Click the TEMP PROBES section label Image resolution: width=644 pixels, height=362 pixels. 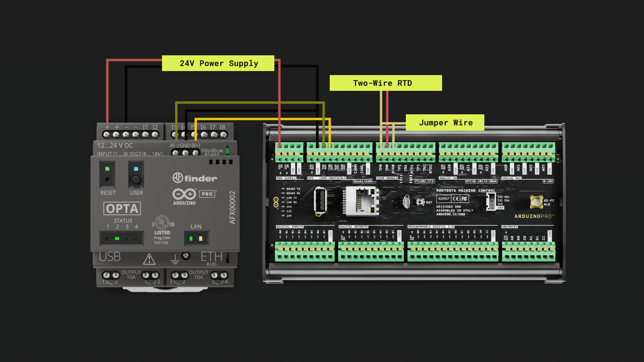tap(387, 178)
